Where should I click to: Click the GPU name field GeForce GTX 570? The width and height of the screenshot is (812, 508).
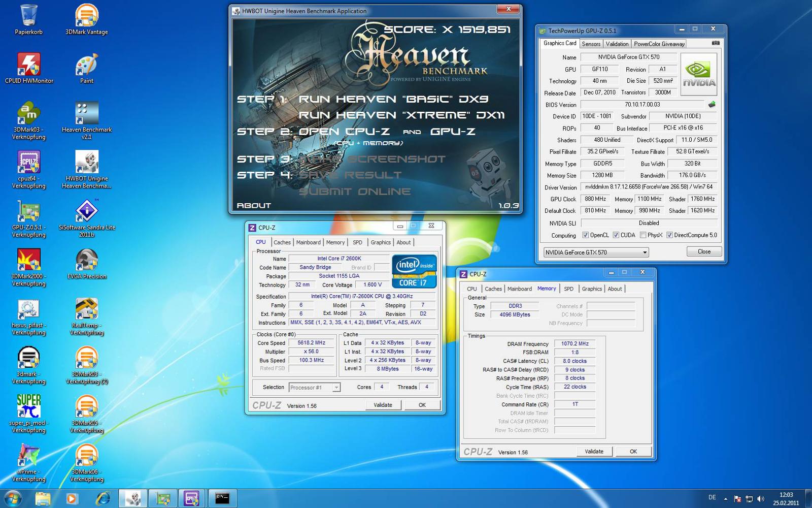point(628,57)
